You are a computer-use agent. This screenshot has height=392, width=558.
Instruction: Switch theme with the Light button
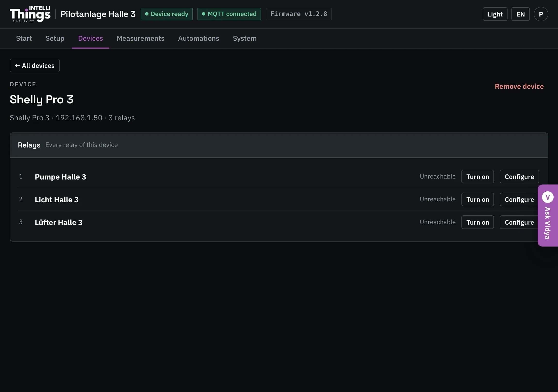click(495, 14)
